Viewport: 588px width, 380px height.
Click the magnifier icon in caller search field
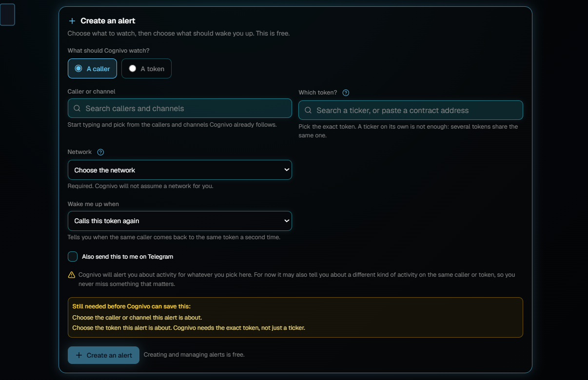click(77, 108)
